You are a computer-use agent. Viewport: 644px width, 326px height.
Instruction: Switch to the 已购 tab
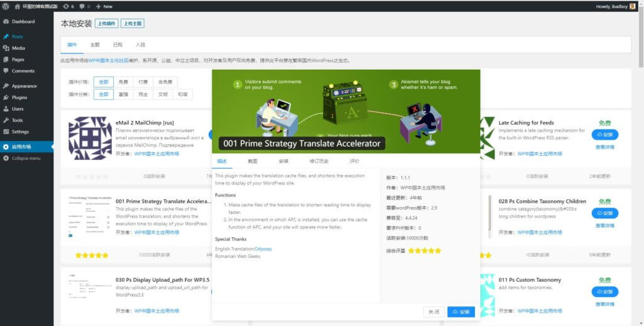click(x=118, y=45)
